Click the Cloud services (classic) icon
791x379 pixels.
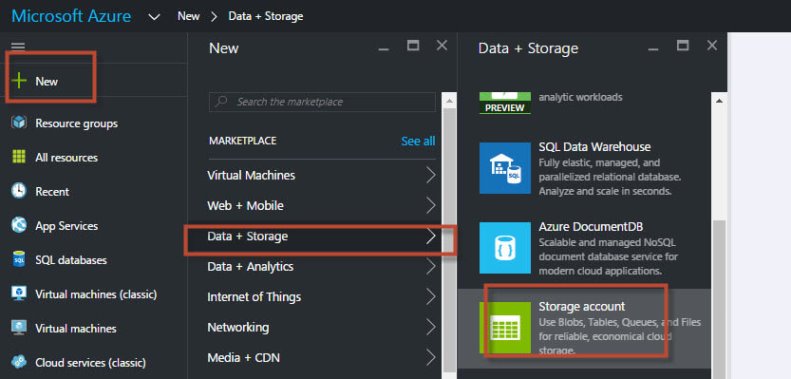click(19, 362)
